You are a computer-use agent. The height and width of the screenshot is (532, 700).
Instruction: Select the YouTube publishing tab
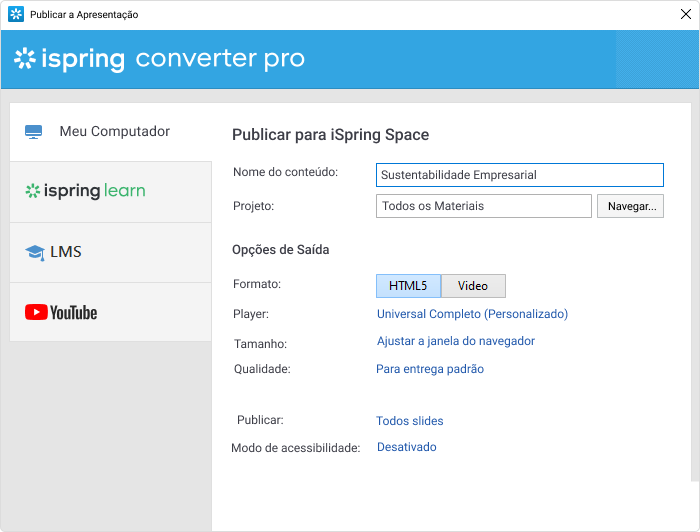click(x=111, y=312)
